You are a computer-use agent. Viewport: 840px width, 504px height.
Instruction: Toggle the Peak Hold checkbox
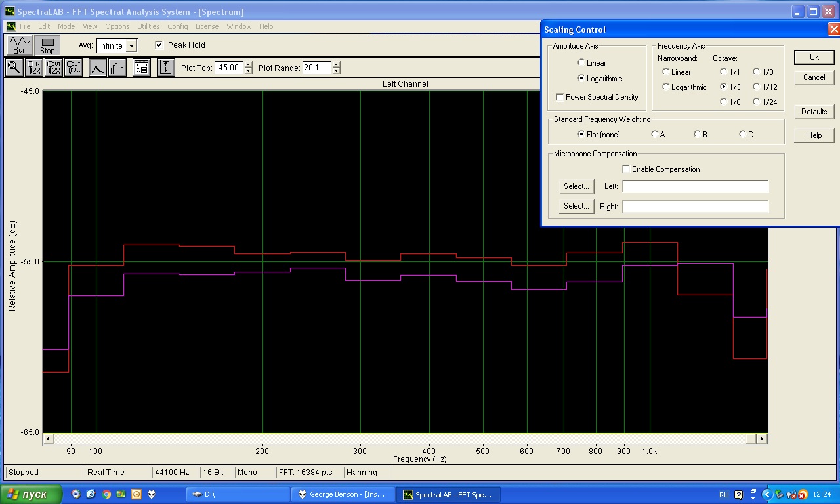[159, 45]
